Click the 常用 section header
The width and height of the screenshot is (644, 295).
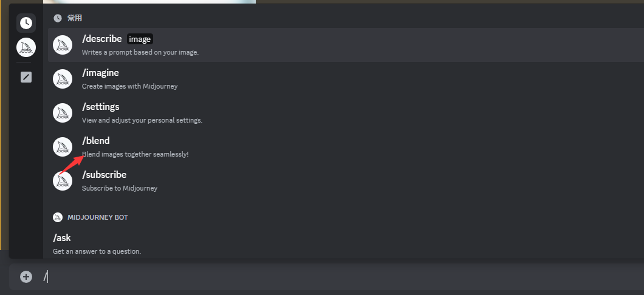click(74, 18)
